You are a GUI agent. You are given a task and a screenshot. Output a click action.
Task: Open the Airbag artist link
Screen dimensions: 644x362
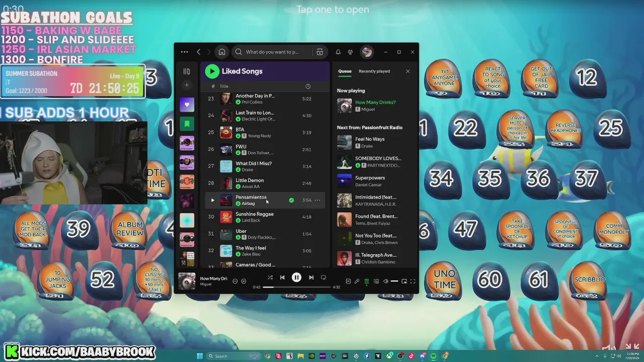(x=248, y=204)
